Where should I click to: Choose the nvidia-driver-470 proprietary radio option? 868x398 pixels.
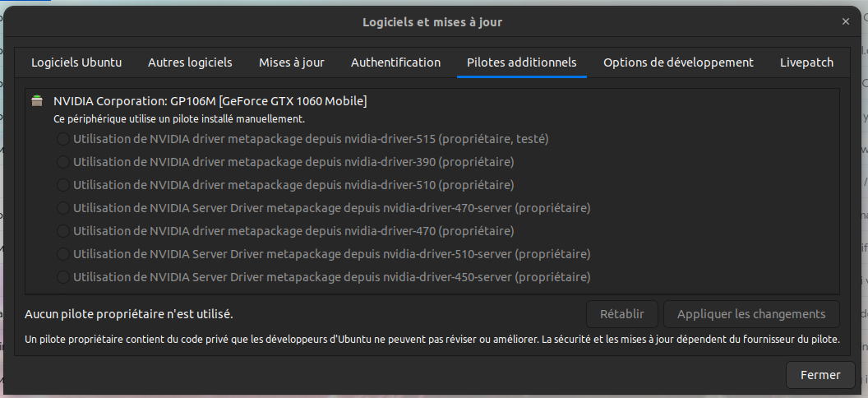[x=63, y=231]
